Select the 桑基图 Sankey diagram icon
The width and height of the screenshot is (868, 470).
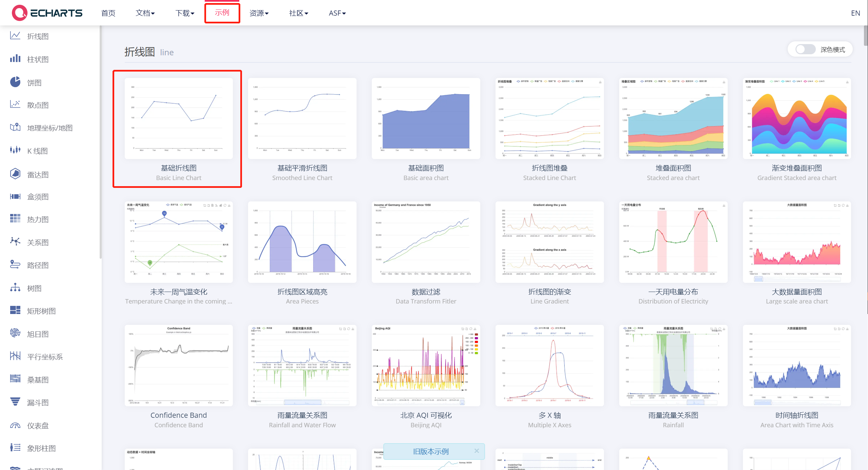(x=15, y=379)
